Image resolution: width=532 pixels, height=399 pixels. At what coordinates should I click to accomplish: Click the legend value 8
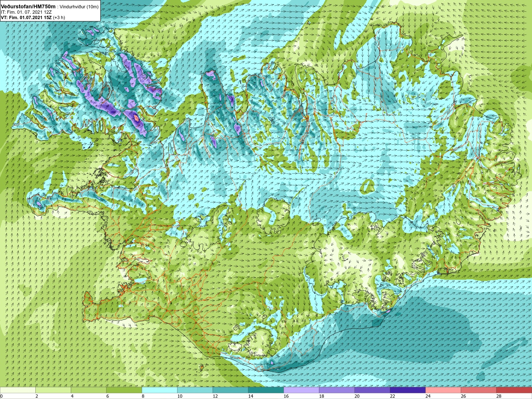143,396
